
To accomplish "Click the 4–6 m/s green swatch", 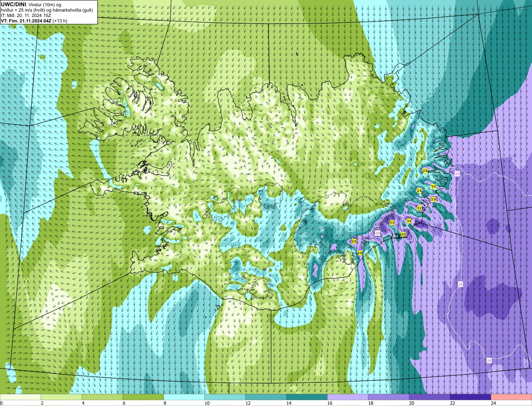I will 102,397.
